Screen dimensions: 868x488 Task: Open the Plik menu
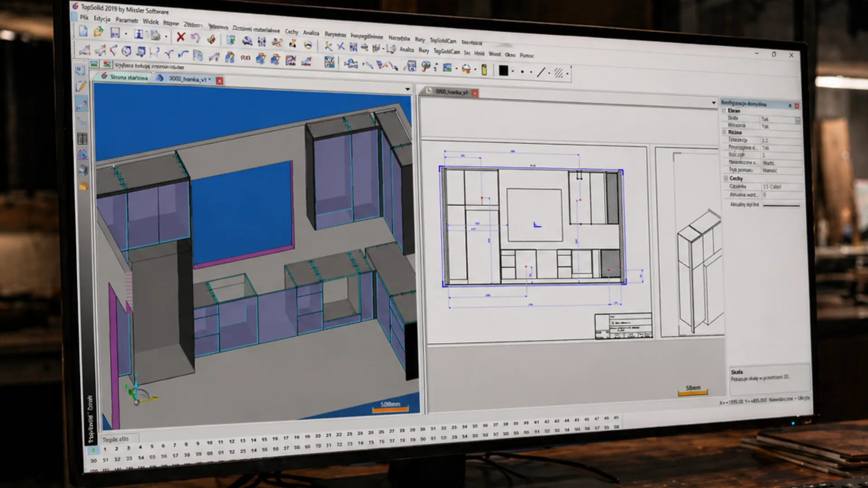point(84,17)
